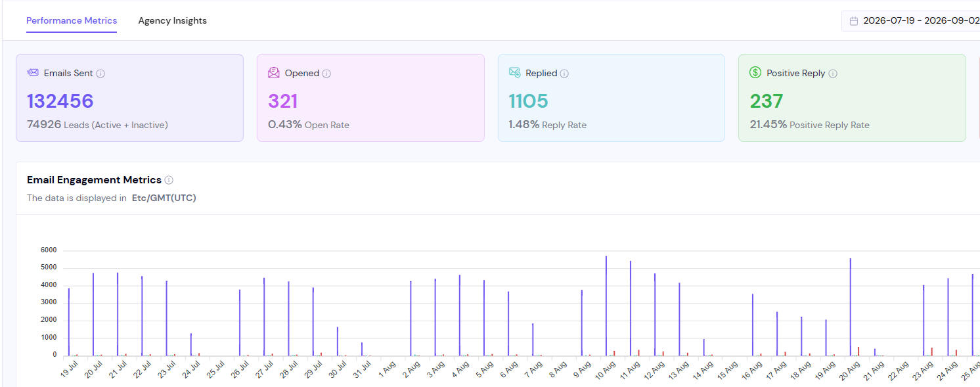
Task: Show info tooltip for Replied
Action: click(x=564, y=74)
